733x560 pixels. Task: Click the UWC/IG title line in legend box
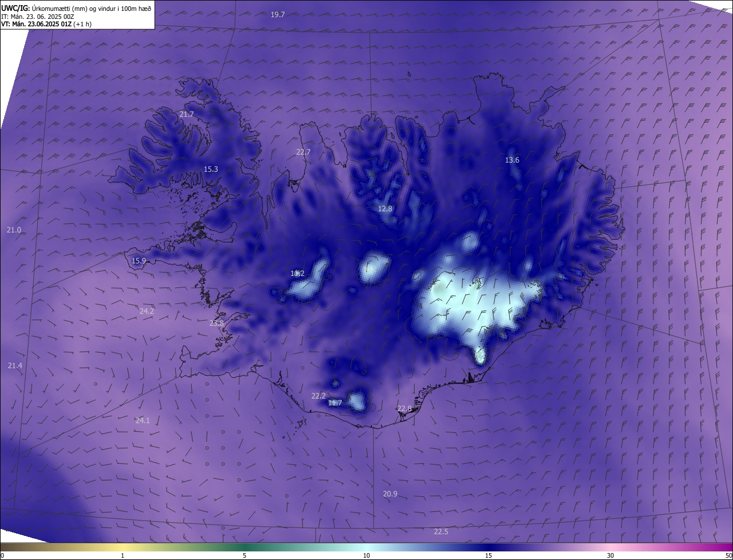click(76, 8)
